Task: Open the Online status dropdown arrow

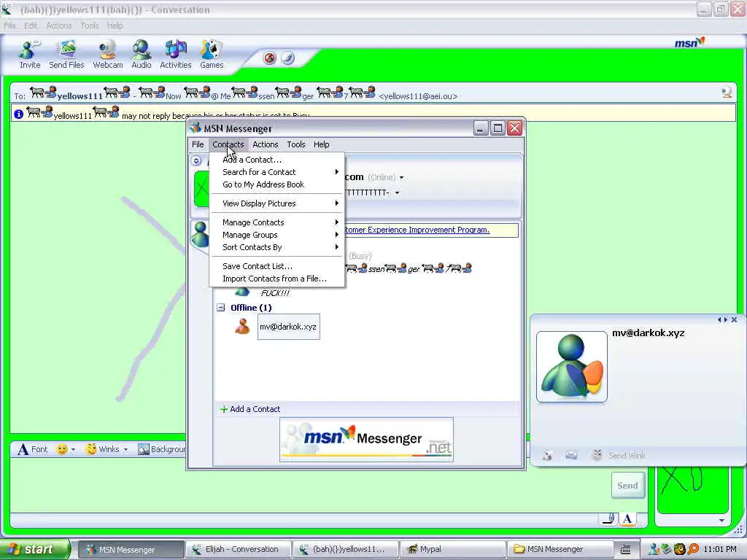Action: (402, 178)
